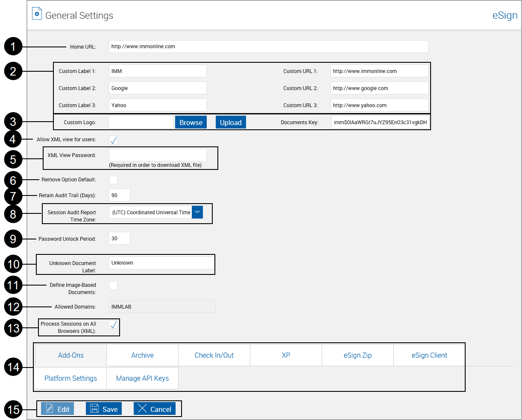Viewport: 522px width, 420px height.
Task: Select the pencil icon on the Edit button
Action: pyautogui.click(x=50, y=408)
